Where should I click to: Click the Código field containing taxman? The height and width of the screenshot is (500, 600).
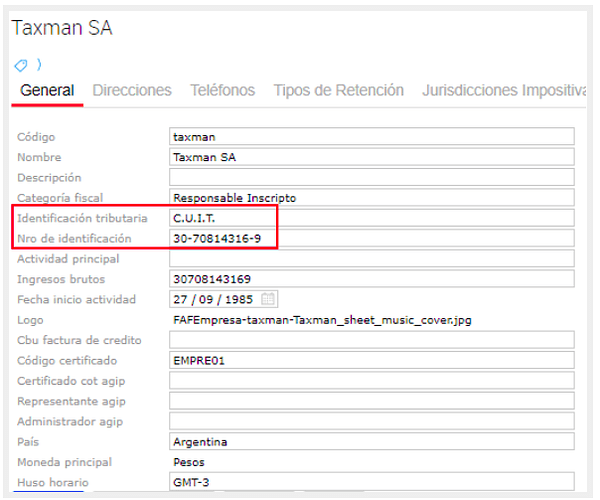(x=372, y=137)
